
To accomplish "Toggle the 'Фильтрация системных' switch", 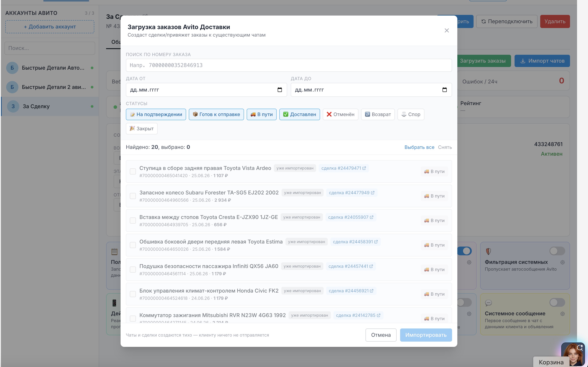I will [x=557, y=251].
